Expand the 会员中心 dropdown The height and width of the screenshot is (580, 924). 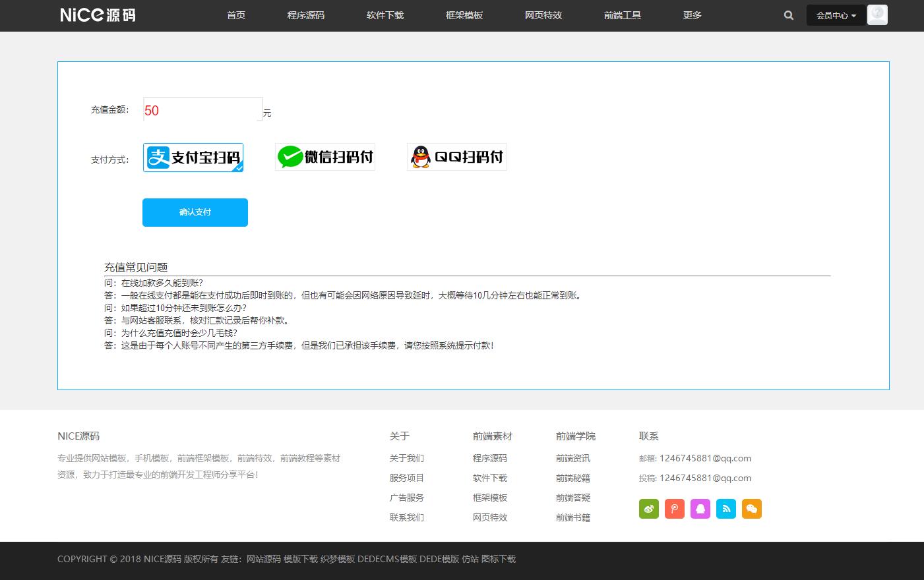(x=836, y=15)
